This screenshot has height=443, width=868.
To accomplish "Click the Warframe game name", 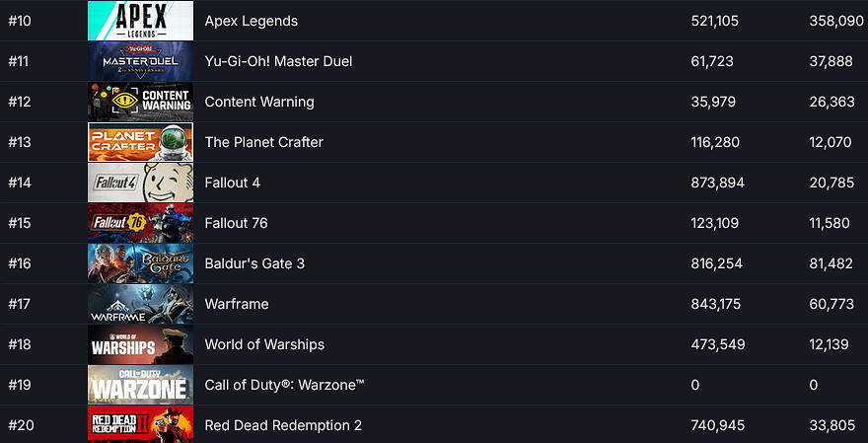I will coord(237,304).
